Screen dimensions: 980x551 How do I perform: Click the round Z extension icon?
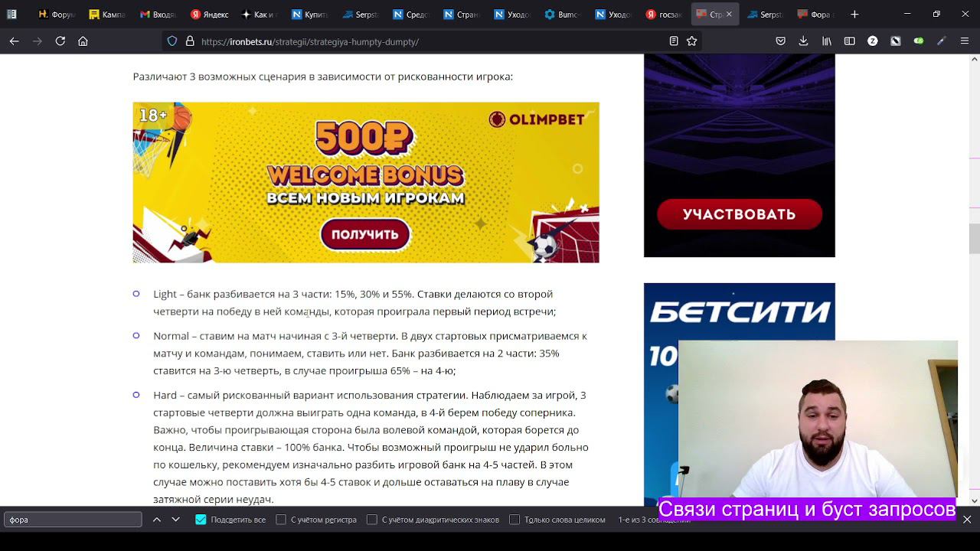tap(873, 41)
